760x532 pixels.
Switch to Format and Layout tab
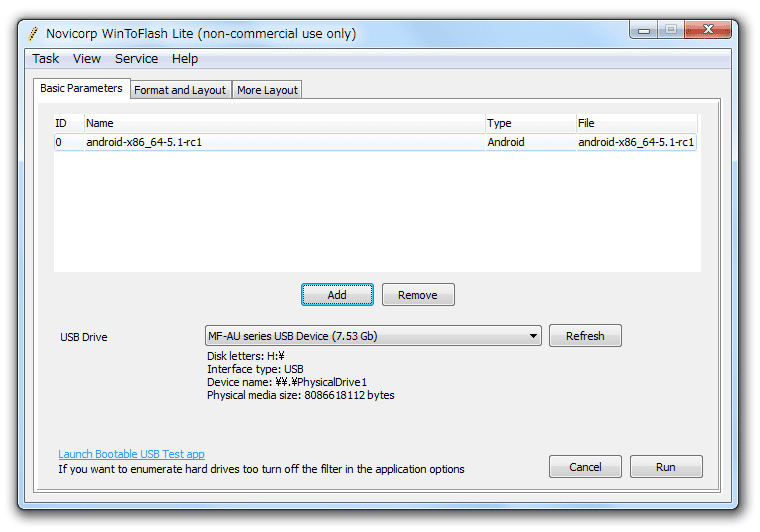pyautogui.click(x=180, y=90)
